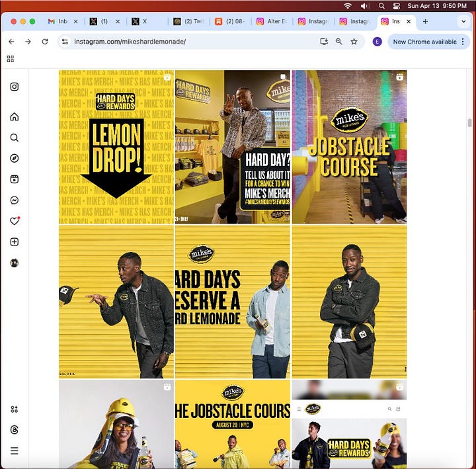
Task: Open Threads from the sidebar
Action: coord(15,430)
